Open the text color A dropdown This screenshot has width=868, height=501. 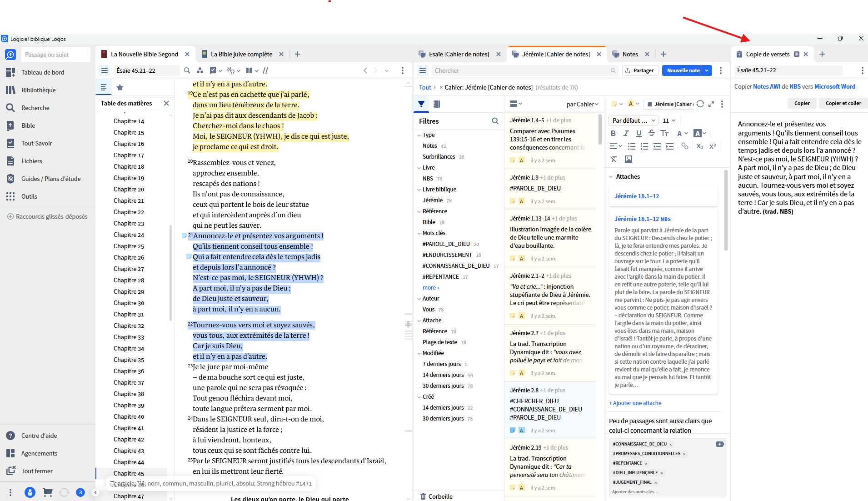(x=682, y=133)
